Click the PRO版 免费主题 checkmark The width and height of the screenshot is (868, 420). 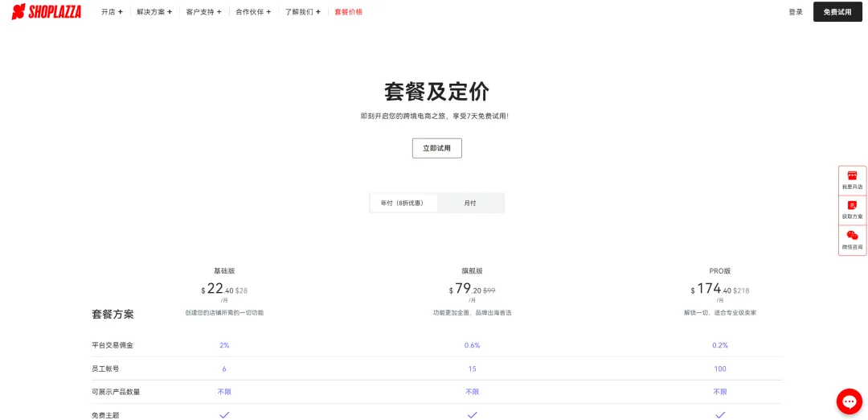720,415
